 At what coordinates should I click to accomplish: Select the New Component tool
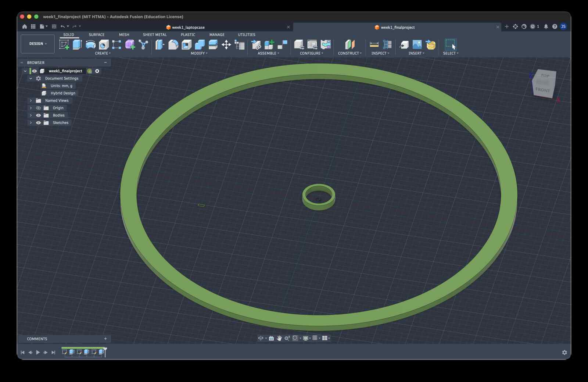point(269,44)
